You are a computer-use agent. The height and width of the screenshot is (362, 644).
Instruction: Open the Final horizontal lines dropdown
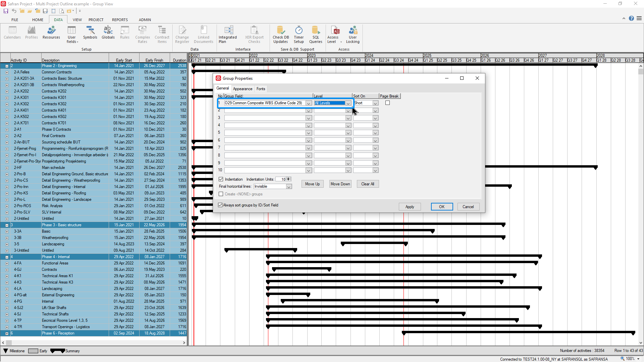(288, 186)
